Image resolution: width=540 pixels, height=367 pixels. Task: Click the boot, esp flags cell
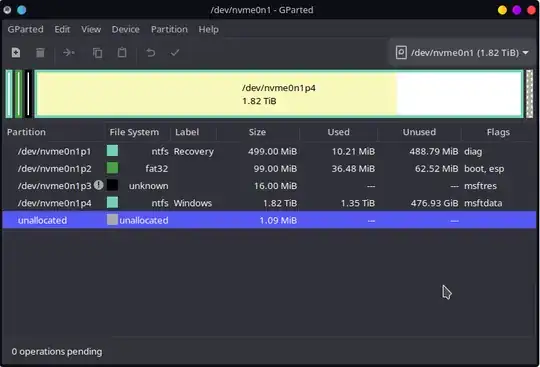(x=484, y=169)
